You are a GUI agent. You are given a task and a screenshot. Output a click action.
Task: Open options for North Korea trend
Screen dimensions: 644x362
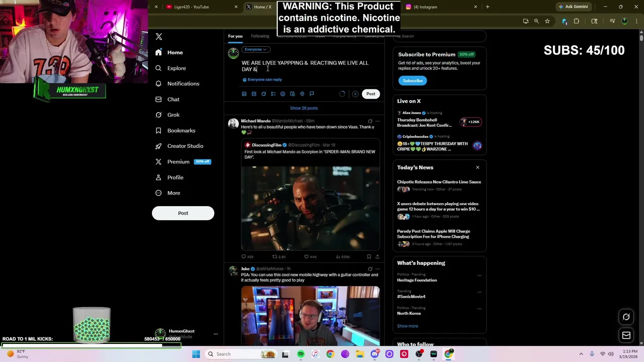pos(479,309)
